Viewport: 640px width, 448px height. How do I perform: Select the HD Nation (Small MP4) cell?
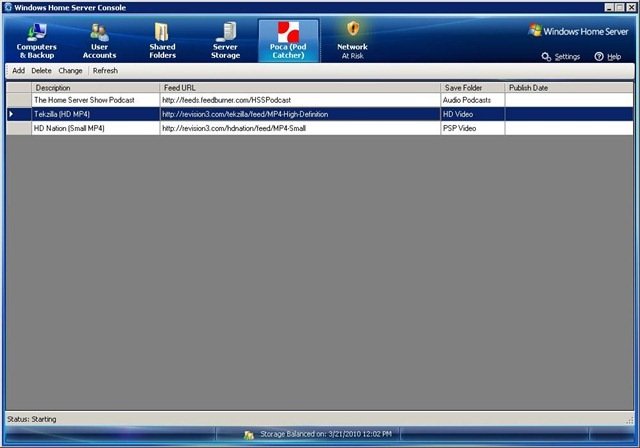[96, 128]
